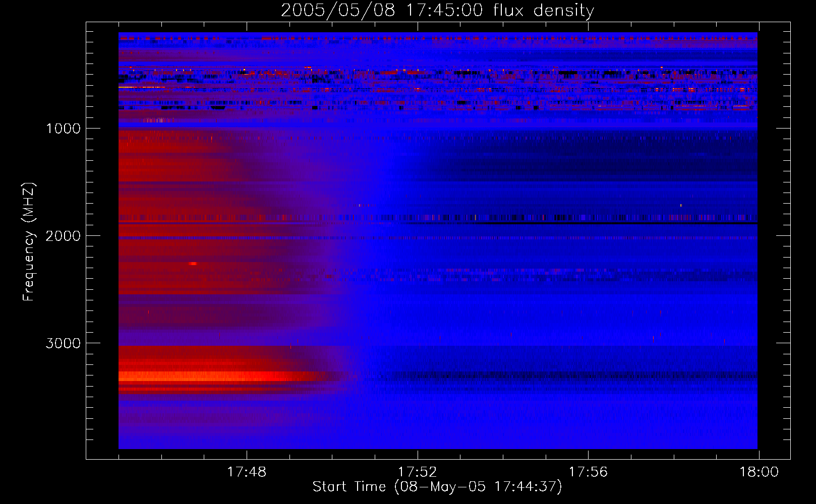Click the '17:52' time tick label
This screenshot has width=816, height=504.
[418, 472]
